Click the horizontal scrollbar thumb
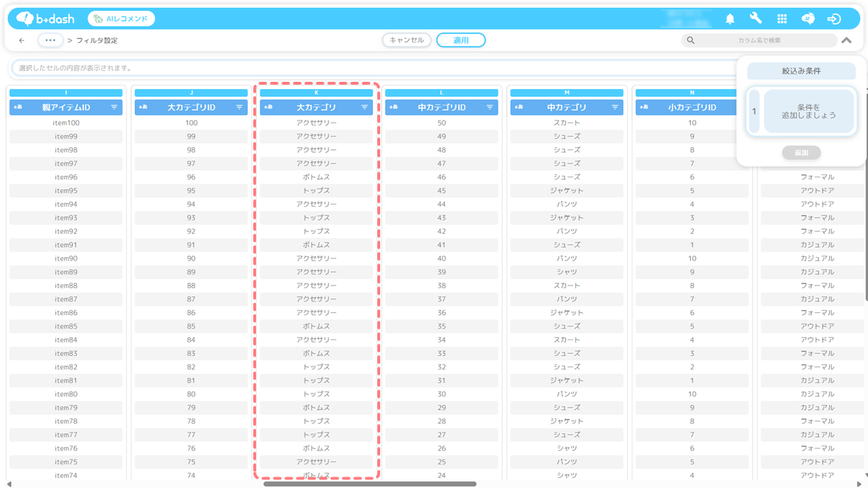This screenshot has width=868, height=488. [369, 484]
